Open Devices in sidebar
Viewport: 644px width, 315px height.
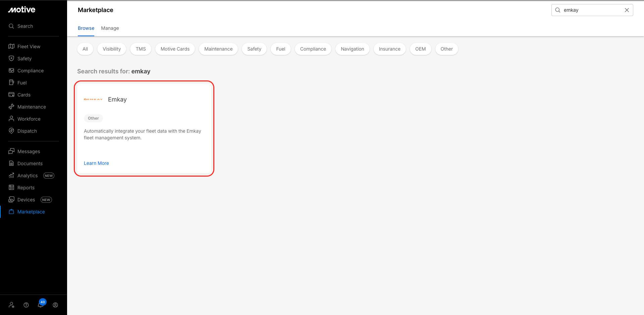pos(26,200)
